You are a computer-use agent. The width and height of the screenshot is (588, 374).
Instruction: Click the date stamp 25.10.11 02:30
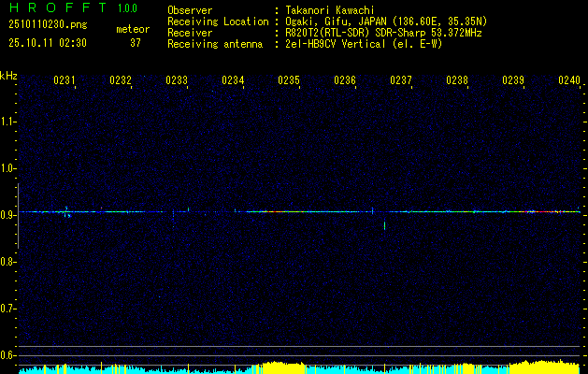48,43
